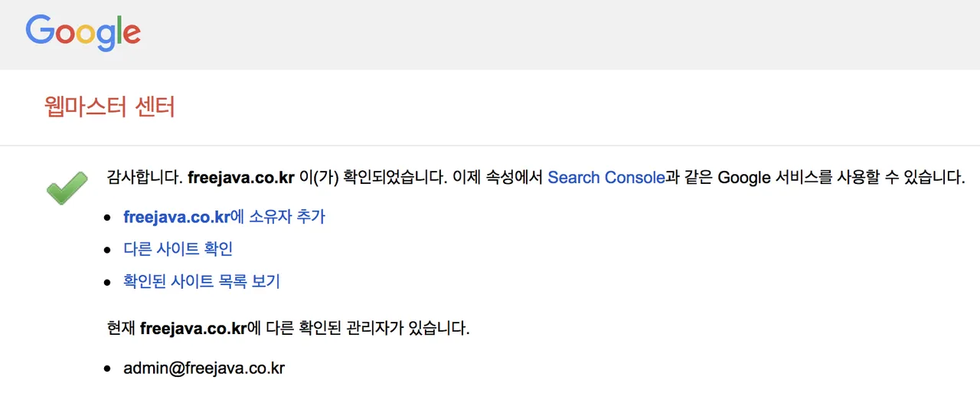Click bold freejava.co.kr in the 현재 sentence
Image resolution: width=980 pixels, height=400 pixels.
click(193, 329)
